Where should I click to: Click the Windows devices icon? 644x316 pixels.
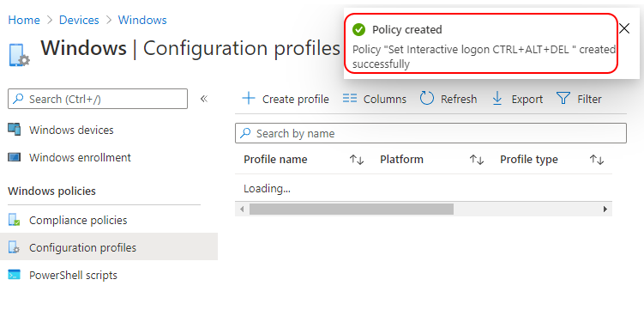pos(14,130)
